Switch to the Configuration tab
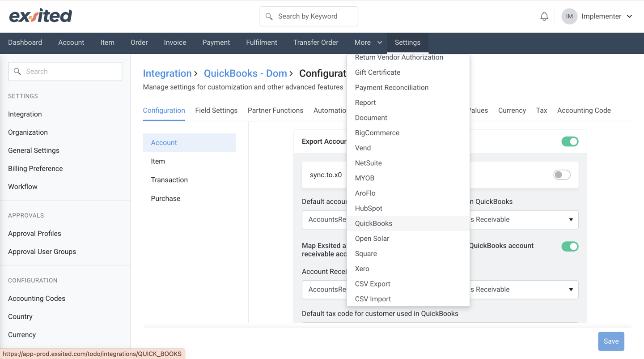Image resolution: width=644 pixels, height=359 pixels. point(164,111)
